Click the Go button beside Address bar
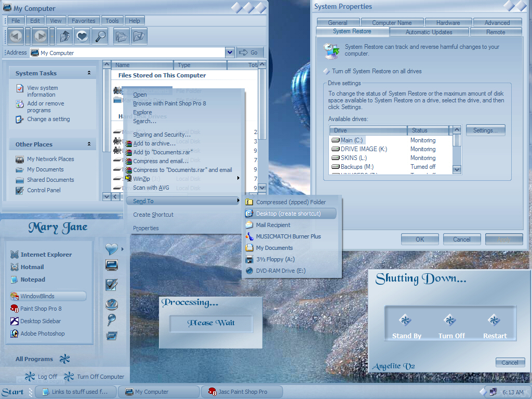This screenshot has height=399, width=532. 249,52
